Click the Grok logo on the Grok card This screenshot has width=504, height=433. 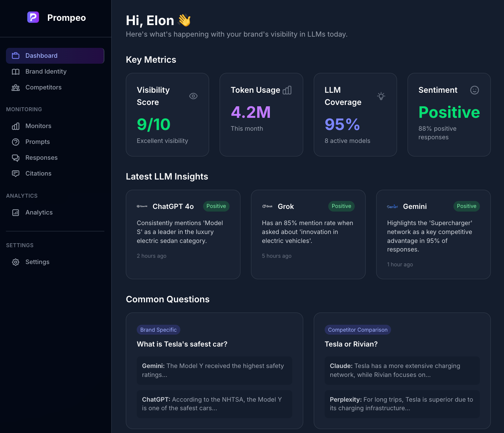[x=267, y=206]
